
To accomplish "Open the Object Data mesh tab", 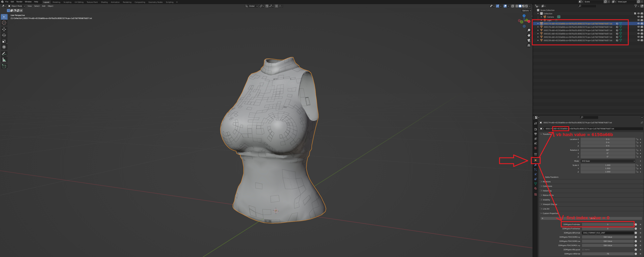I will (x=535, y=184).
